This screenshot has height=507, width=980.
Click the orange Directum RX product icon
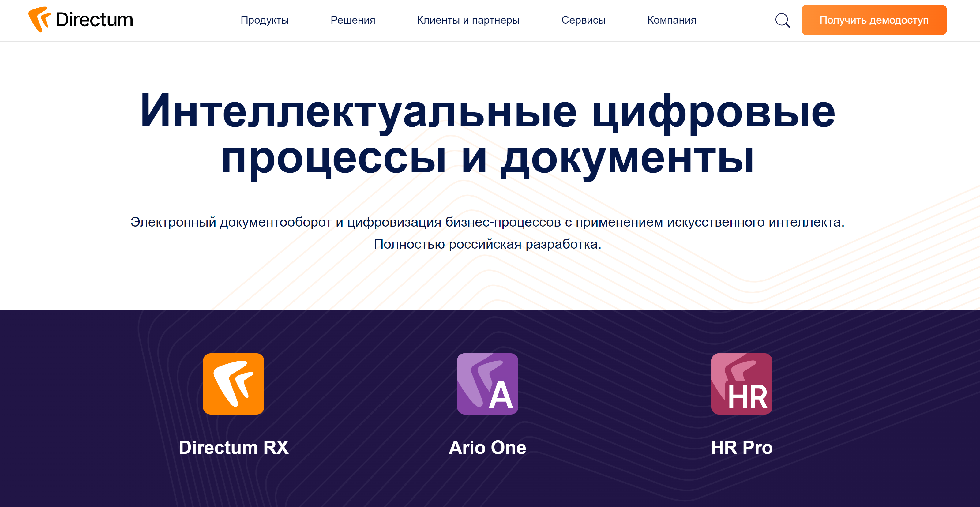(x=233, y=383)
